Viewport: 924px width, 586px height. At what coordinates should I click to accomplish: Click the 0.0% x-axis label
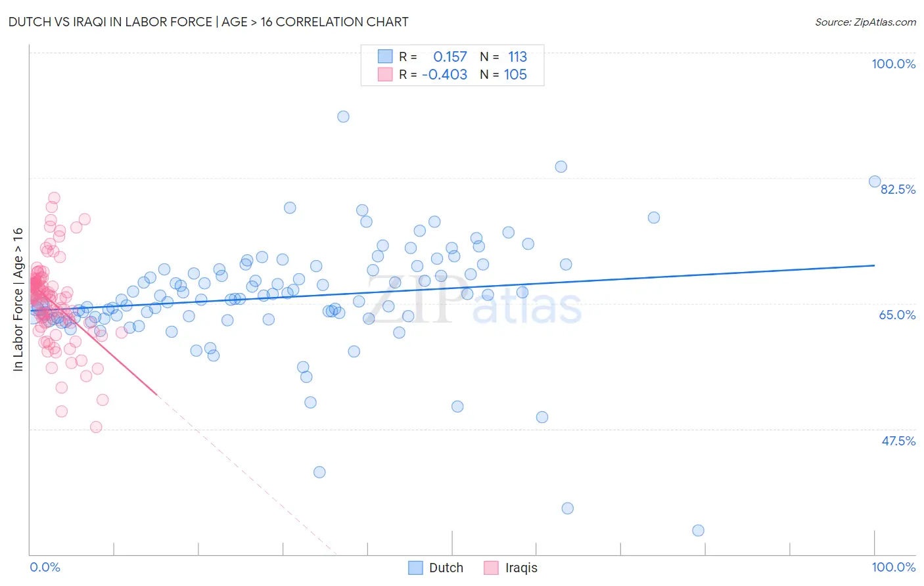[45, 567]
